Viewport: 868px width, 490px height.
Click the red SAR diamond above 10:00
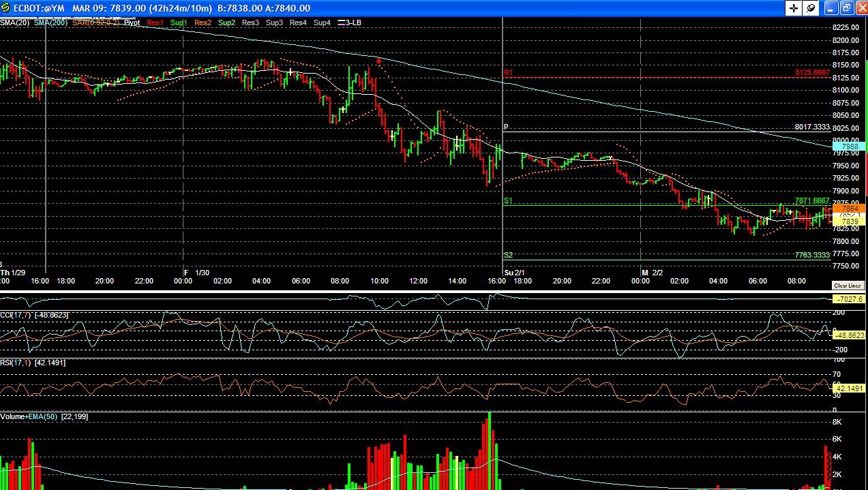pos(378,61)
